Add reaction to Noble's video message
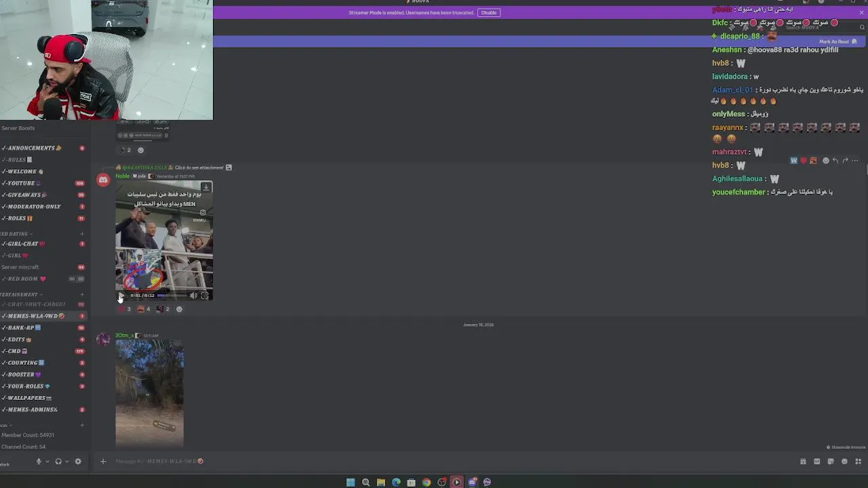 (x=179, y=309)
